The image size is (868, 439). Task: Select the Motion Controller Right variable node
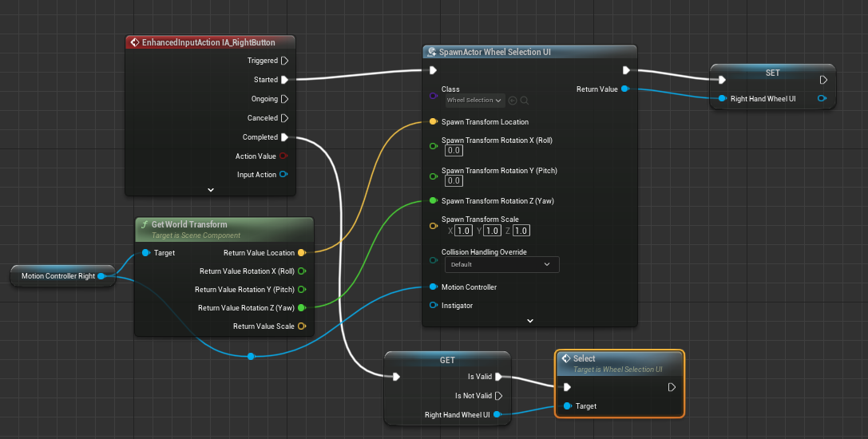pos(58,276)
